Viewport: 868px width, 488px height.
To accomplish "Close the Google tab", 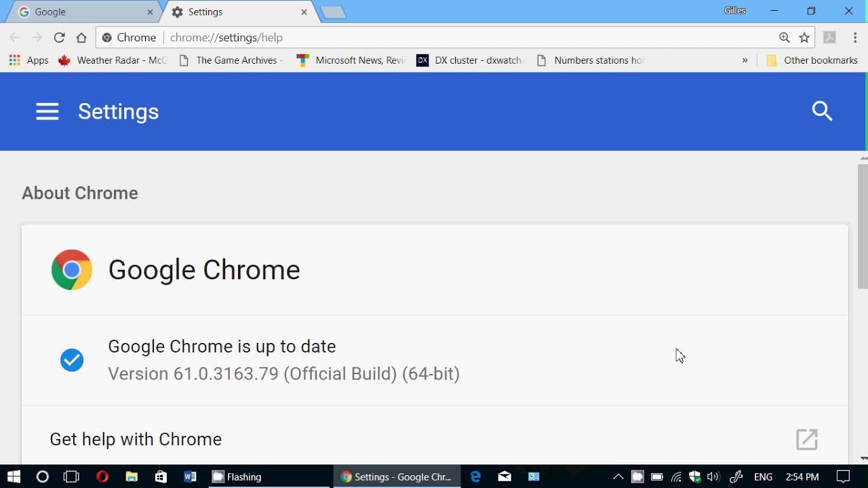I will [x=150, y=12].
